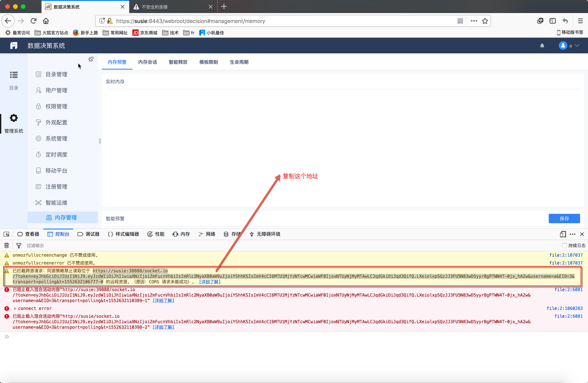The height and width of the screenshot is (383, 588).
Task: Activate the devtools element picker icon
Action: 7,234
